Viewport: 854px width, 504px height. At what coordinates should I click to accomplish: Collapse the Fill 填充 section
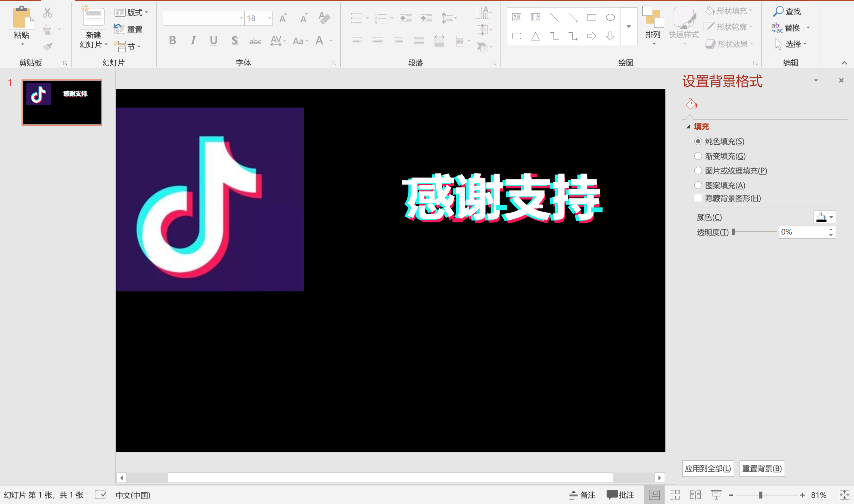tap(688, 127)
